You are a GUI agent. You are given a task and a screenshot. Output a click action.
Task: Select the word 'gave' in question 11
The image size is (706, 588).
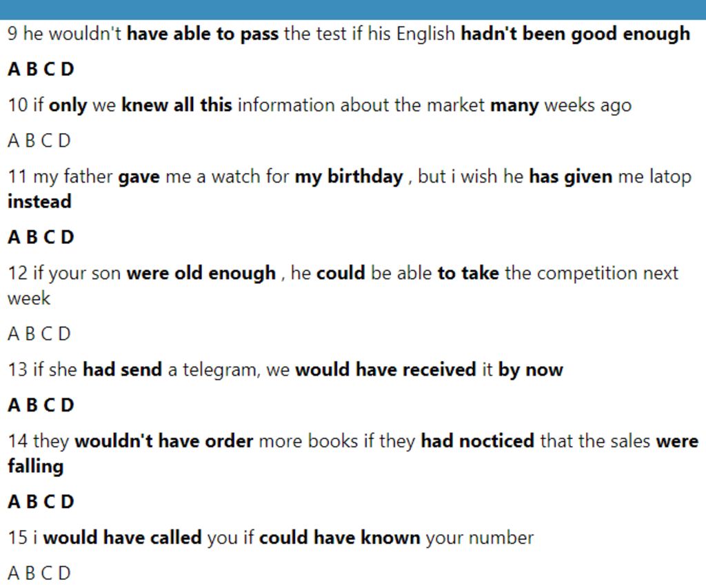(x=139, y=176)
